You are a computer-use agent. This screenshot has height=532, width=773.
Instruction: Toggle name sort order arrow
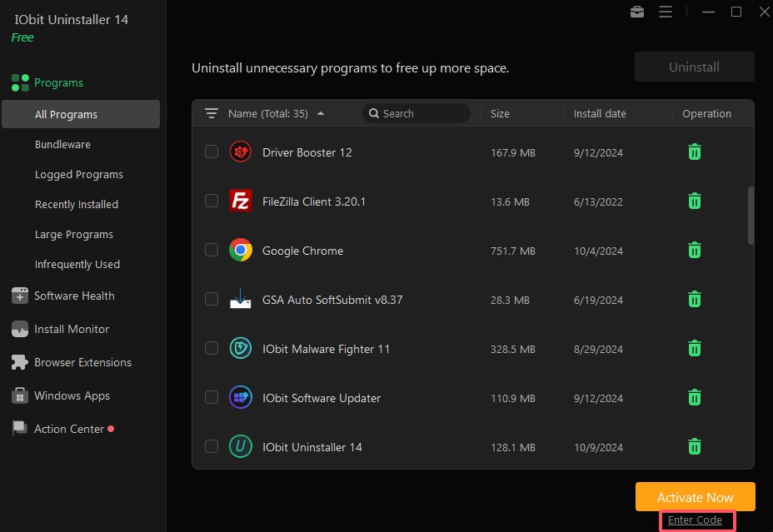pos(321,113)
